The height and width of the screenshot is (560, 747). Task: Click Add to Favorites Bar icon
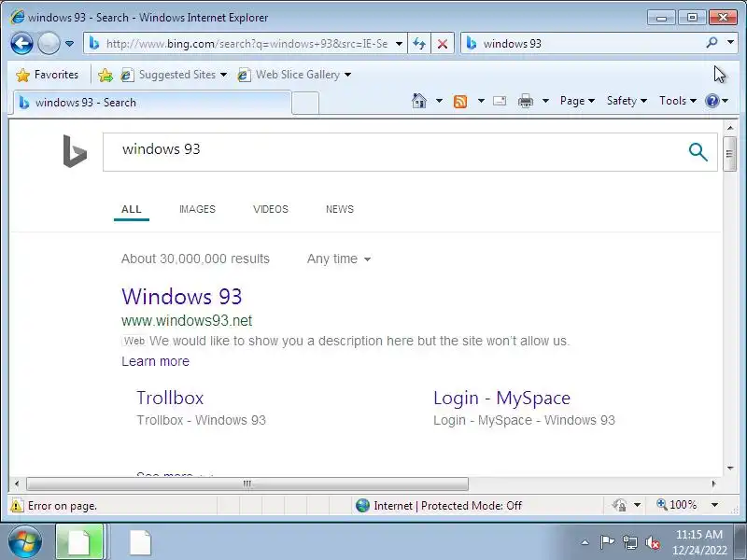pyautogui.click(x=106, y=75)
